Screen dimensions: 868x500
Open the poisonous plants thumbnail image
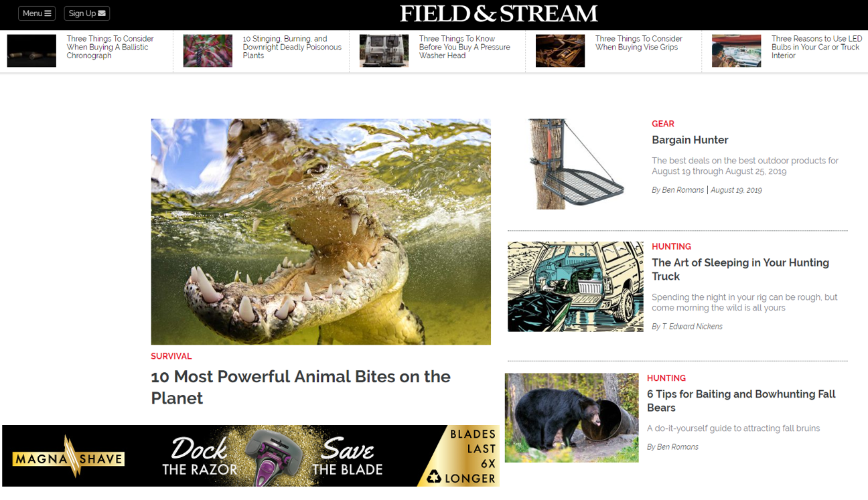(x=208, y=51)
